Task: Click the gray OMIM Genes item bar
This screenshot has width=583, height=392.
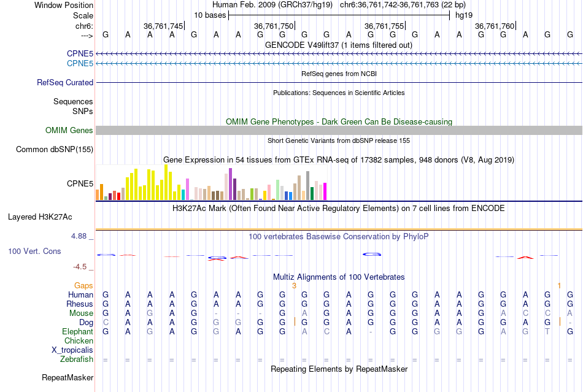Action: (x=339, y=131)
